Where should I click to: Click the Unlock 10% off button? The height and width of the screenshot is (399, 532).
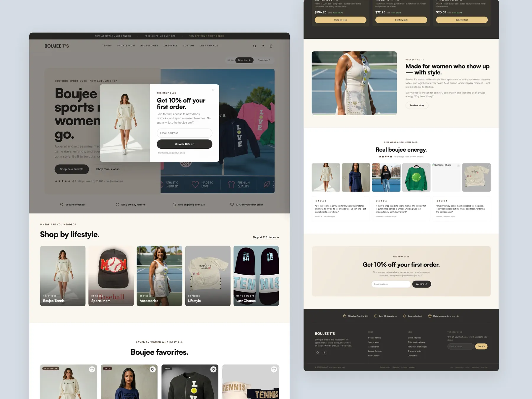[x=184, y=144]
